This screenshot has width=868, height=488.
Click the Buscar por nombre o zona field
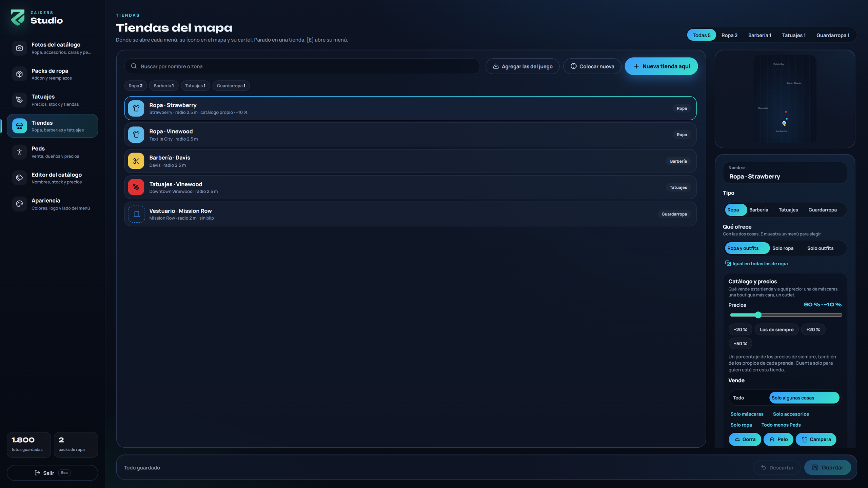(x=302, y=66)
